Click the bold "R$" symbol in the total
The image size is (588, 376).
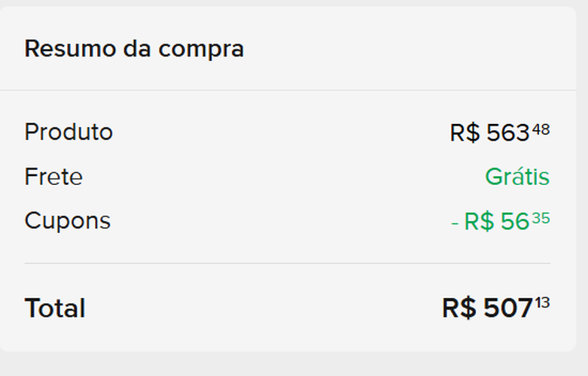tap(459, 308)
